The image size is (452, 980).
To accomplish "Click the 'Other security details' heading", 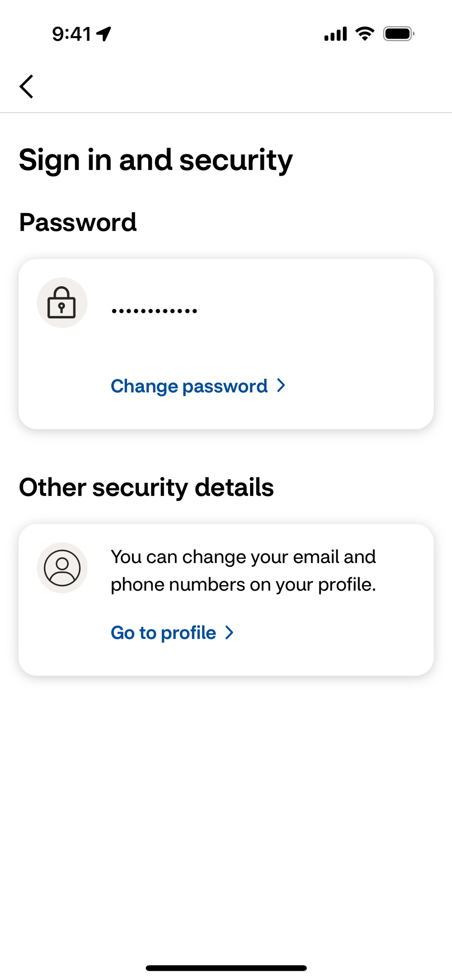I will click(x=146, y=487).
